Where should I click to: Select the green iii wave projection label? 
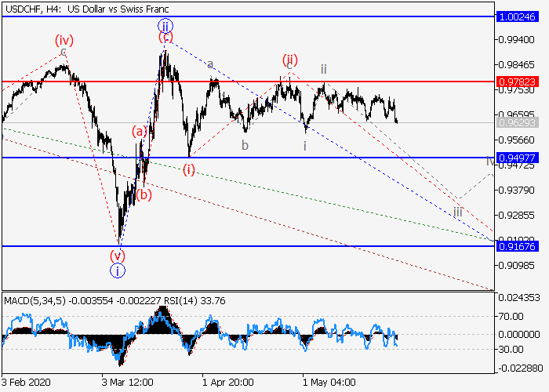point(457,212)
